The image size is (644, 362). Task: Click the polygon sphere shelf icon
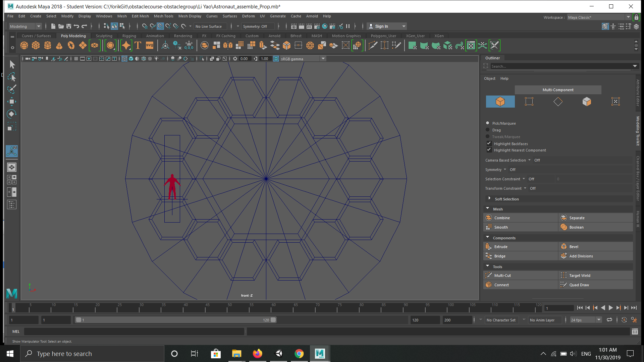tap(24, 45)
